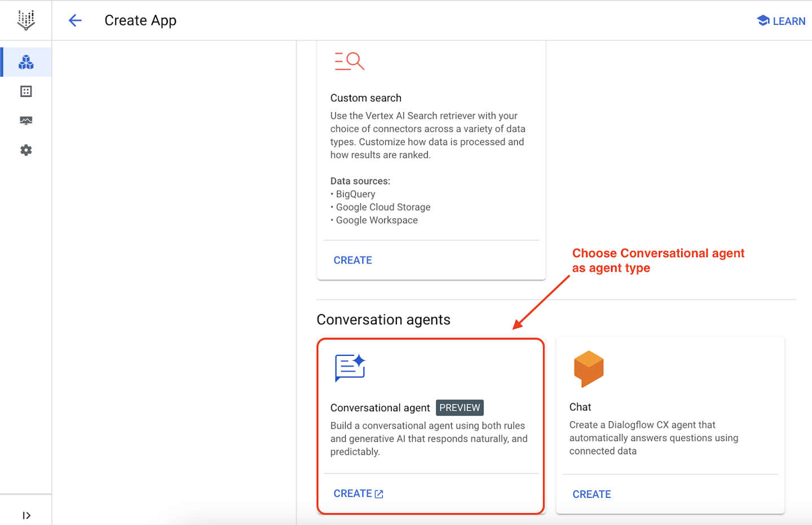Open Settings via the gear icon
The image size is (812, 525).
click(26, 150)
